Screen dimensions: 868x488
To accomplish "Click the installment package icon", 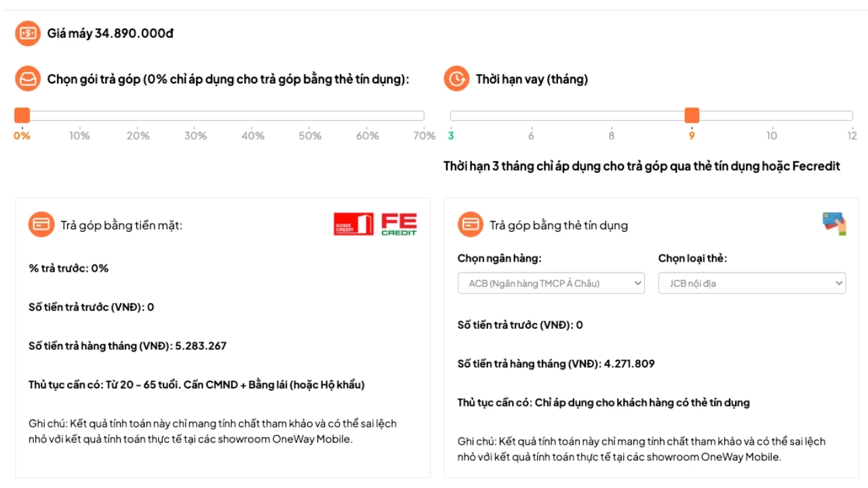I will [28, 79].
